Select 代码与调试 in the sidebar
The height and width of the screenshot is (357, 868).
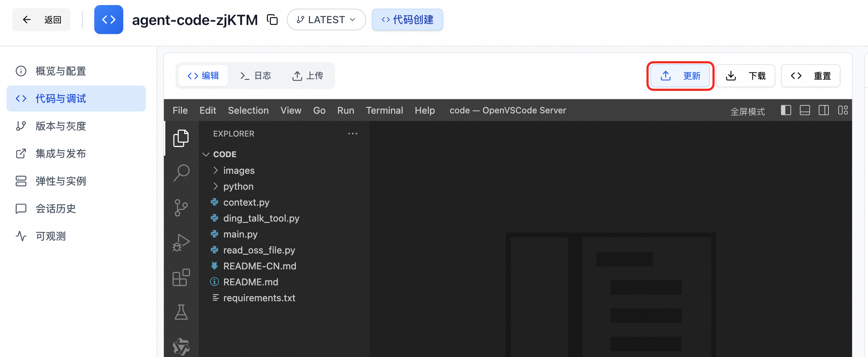[x=76, y=98]
